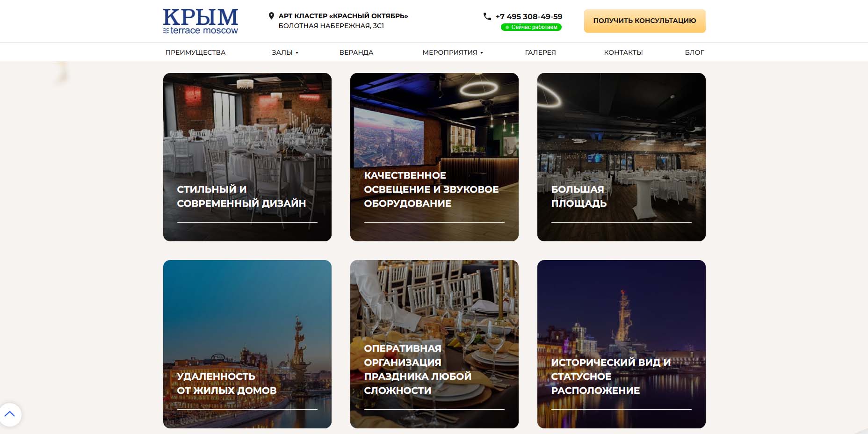Click the 'Большая площадь' card

[x=621, y=157]
